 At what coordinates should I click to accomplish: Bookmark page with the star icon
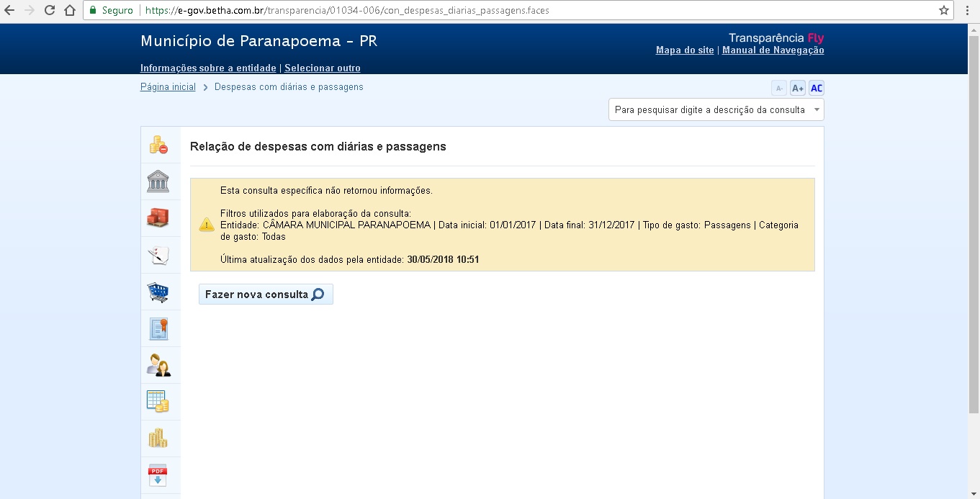[x=944, y=11]
